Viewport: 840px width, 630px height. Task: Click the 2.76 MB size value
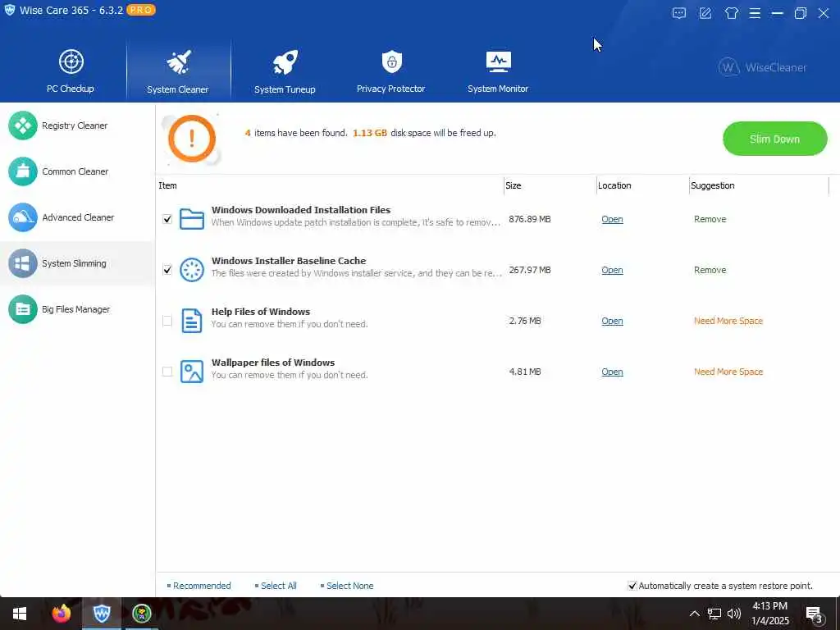pyautogui.click(x=525, y=321)
